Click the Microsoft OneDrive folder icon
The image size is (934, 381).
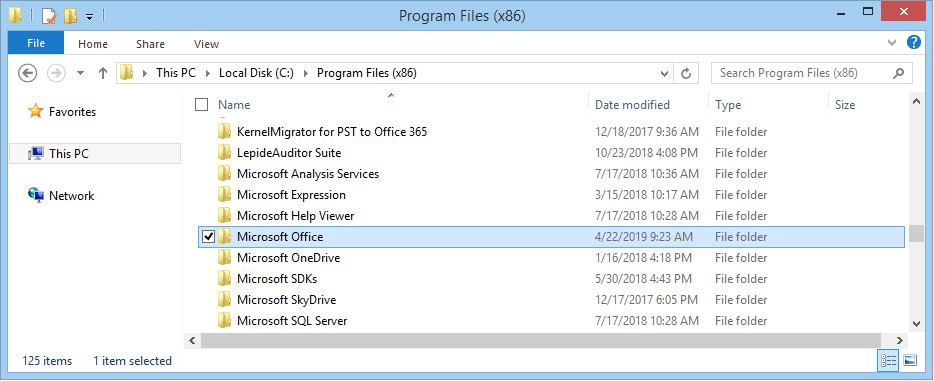pos(224,258)
